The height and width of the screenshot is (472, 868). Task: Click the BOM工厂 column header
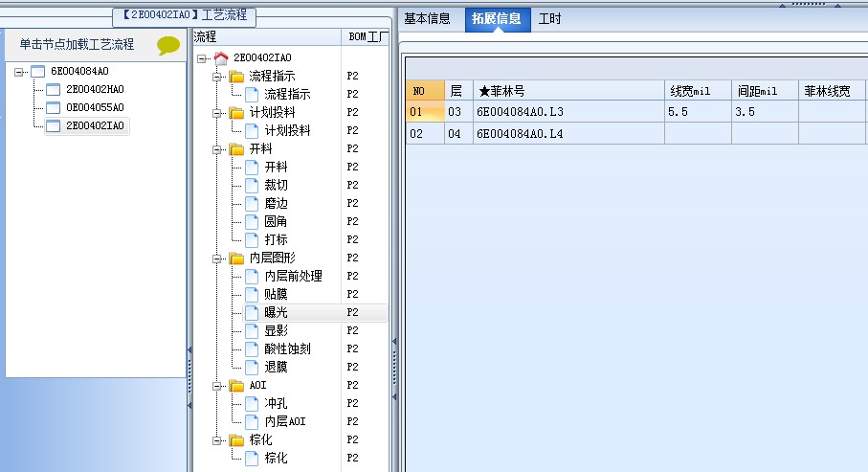(366, 37)
